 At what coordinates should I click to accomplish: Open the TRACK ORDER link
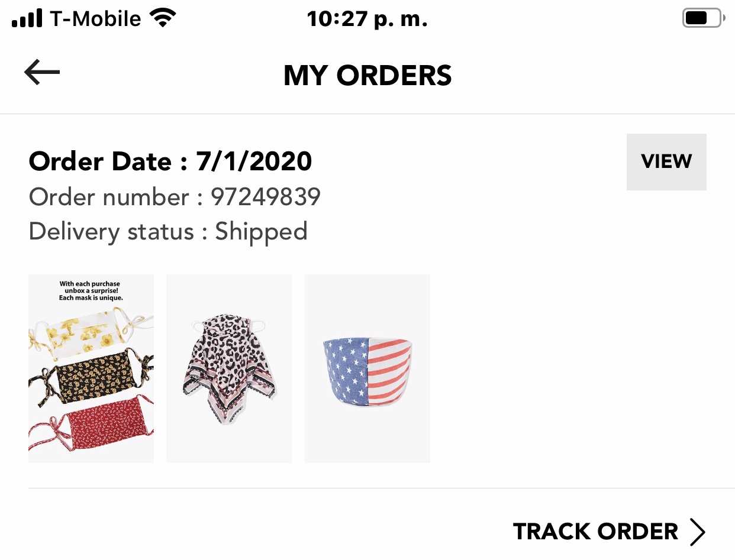pos(595,532)
